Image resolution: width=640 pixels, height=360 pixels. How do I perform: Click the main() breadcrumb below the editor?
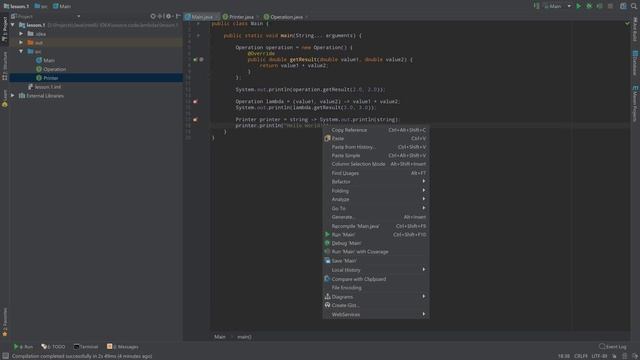tap(244, 337)
